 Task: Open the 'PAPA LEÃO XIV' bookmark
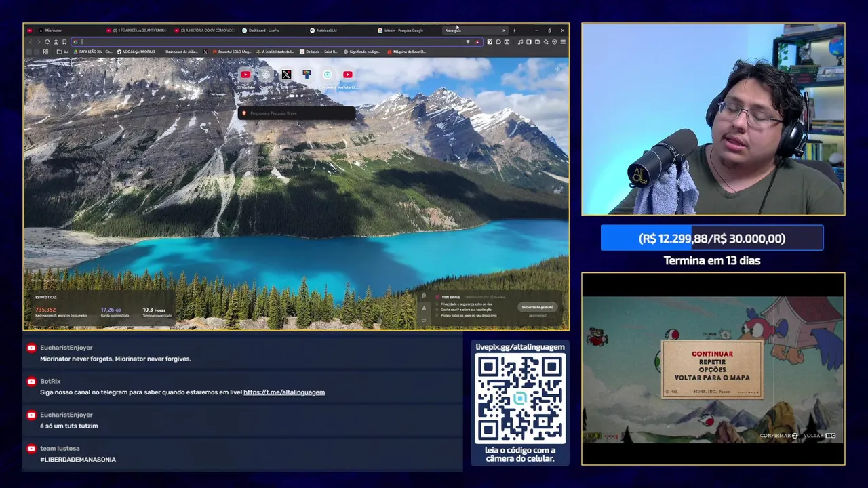click(x=92, y=52)
